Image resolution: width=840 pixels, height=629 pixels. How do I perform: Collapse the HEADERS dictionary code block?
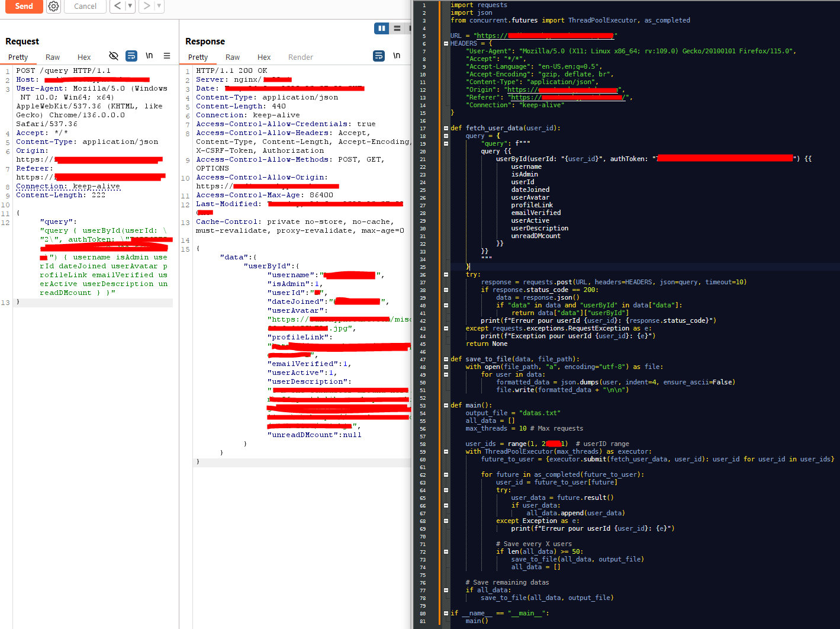coord(446,44)
